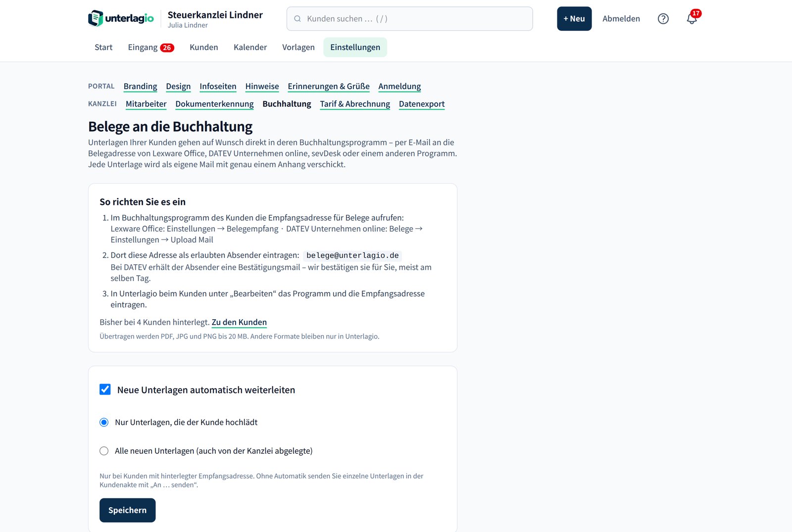Viewport: 792px width, 532px height.
Task: Open Datenexport settings
Action: [x=422, y=104]
